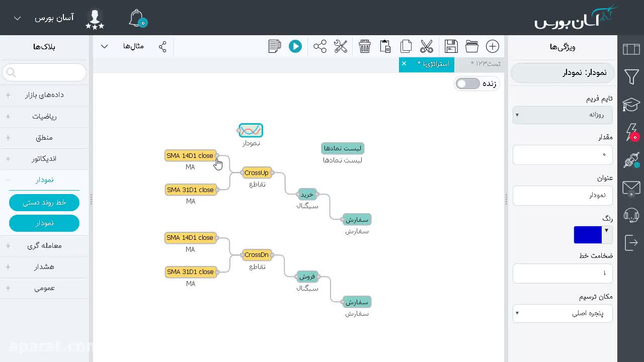This screenshot has width=644, height=362.
Task: Click the blocks search field
Action: [x=44, y=72]
